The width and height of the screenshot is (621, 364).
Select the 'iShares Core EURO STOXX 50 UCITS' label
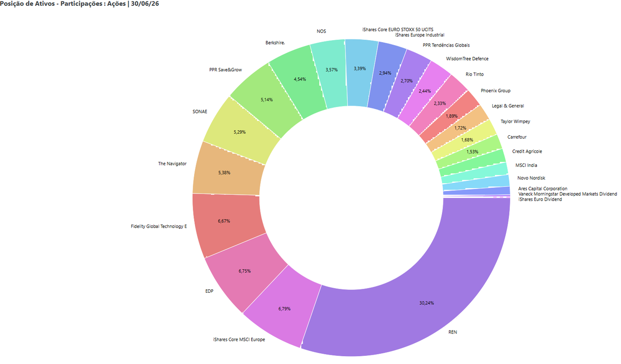coord(398,30)
